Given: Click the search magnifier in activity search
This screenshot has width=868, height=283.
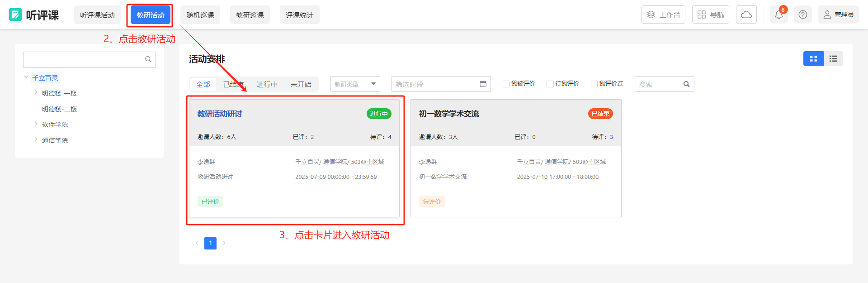Looking at the screenshot, I should [x=686, y=84].
